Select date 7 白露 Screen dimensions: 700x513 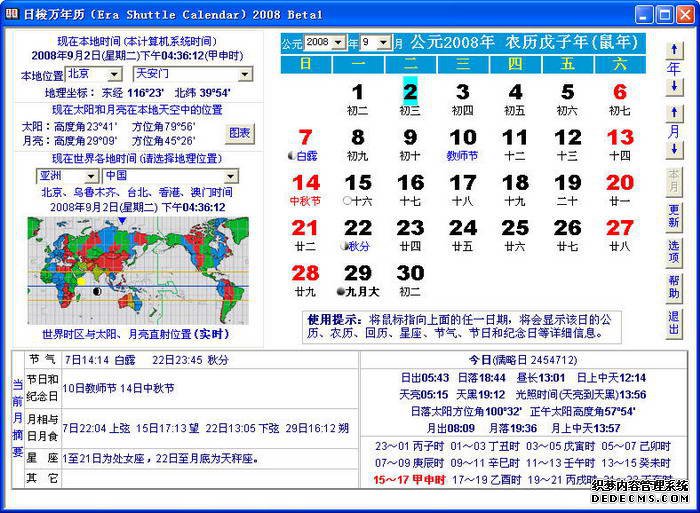(305, 145)
